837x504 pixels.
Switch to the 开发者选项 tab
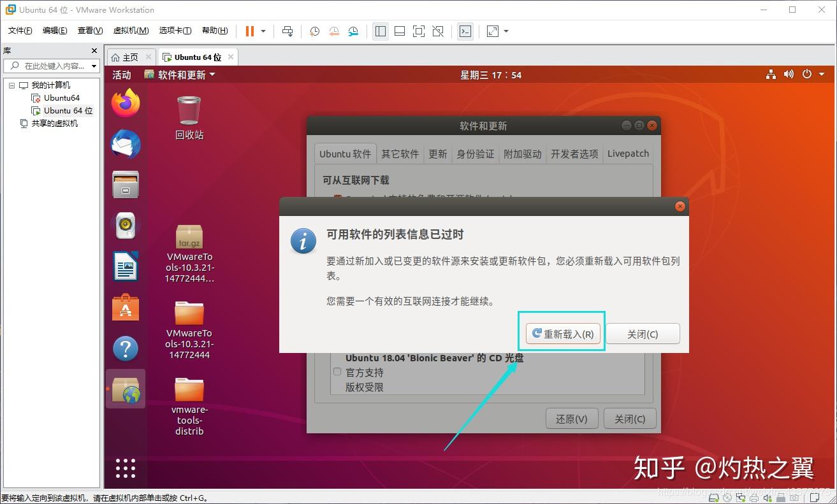coord(574,154)
